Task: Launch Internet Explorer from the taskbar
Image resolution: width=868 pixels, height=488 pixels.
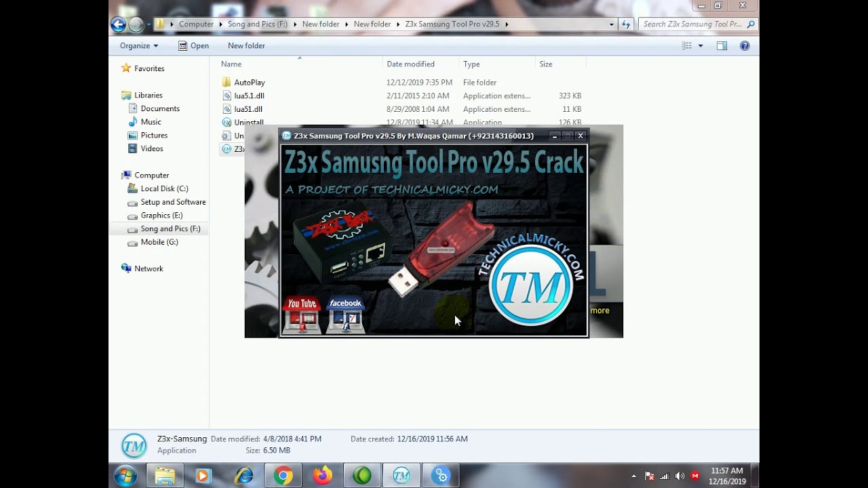Action: (x=243, y=476)
